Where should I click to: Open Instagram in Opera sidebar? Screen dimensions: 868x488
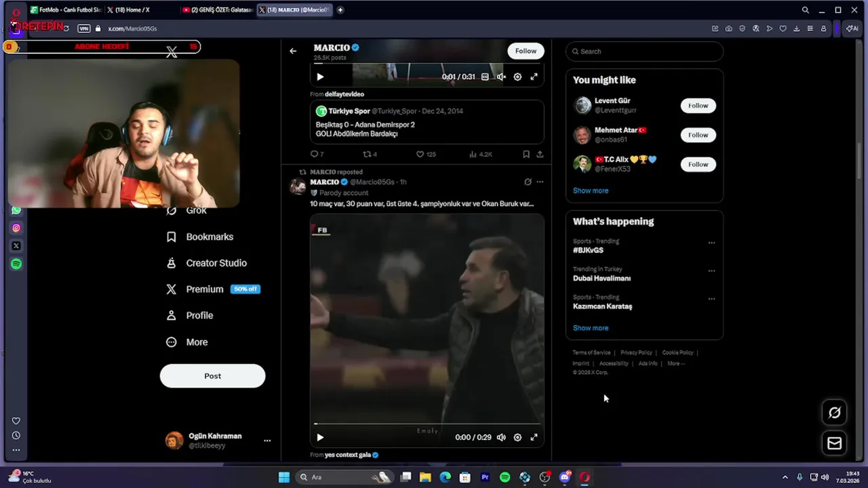point(16,228)
